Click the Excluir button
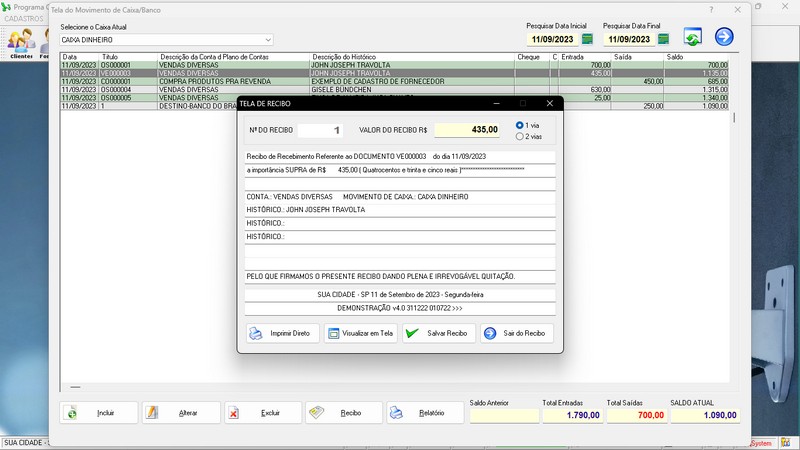Viewport: 800px width, 450px height. 263,413
